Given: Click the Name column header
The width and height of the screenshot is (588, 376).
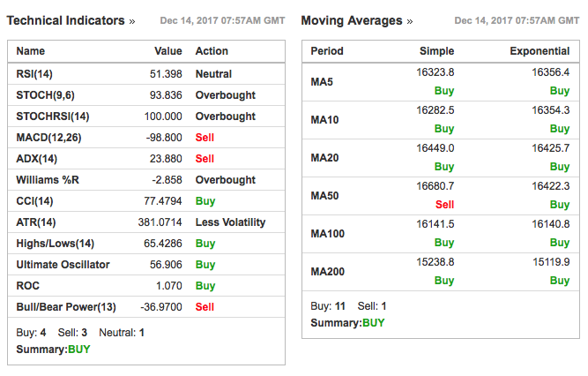Looking at the screenshot, I should point(31,51).
